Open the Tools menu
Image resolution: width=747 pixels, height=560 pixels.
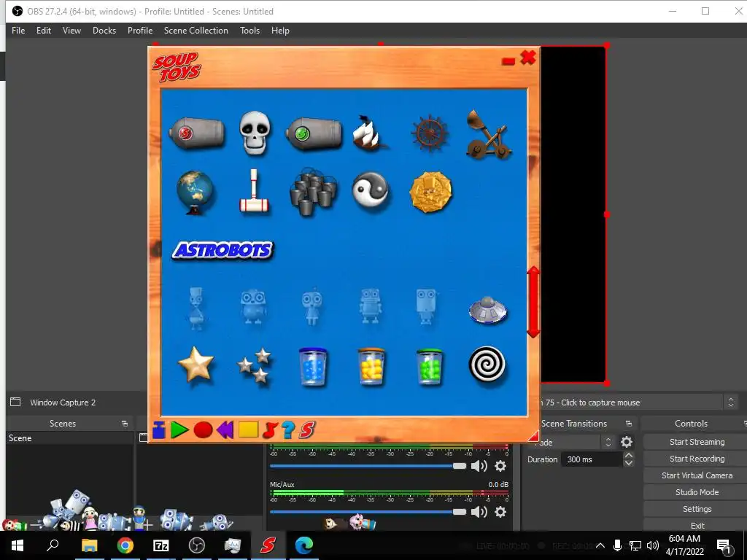(249, 31)
